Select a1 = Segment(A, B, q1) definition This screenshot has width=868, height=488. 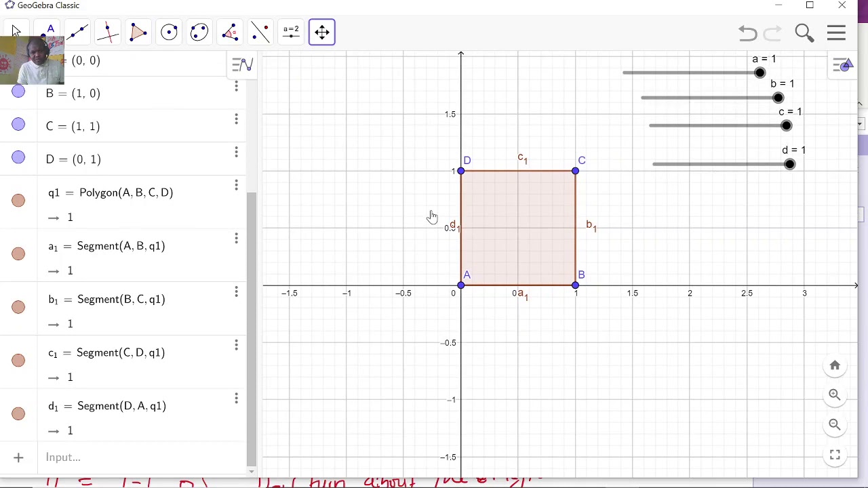106,247
